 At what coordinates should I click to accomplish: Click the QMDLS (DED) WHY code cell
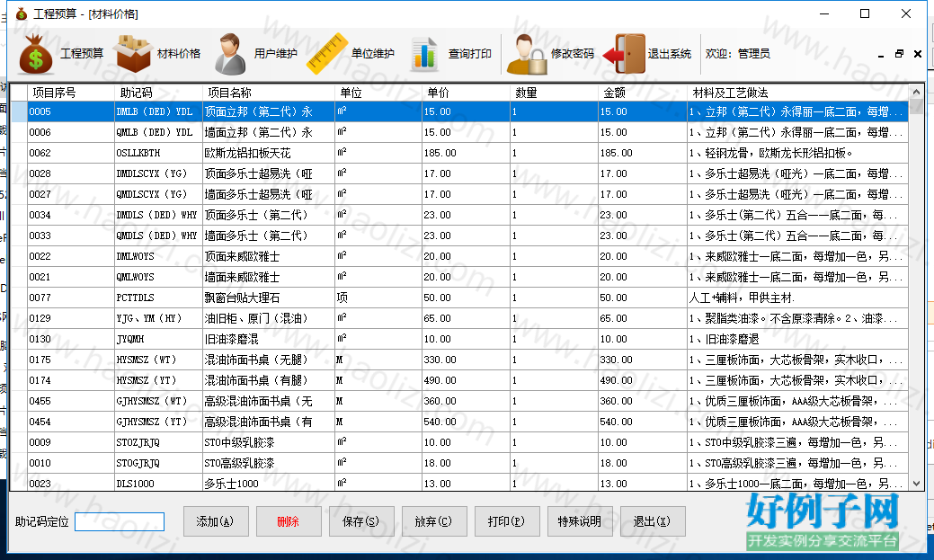pyautogui.click(x=158, y=236)
